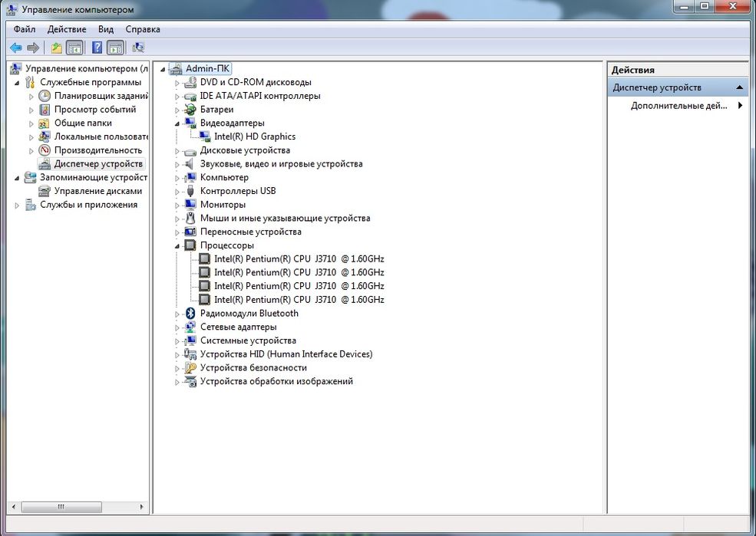
Task: Click the Просмотр событий icon
Action: click(45, 110)
